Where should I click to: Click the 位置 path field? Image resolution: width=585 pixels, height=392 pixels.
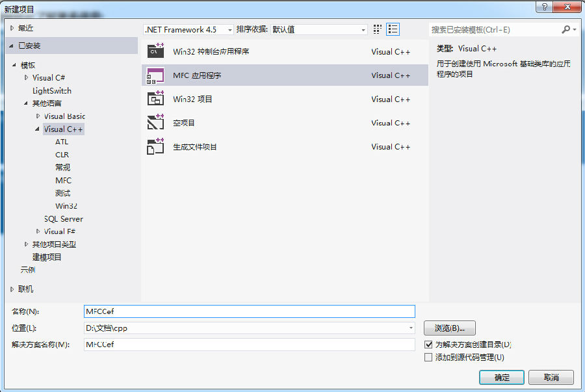[x=249, y=328]
